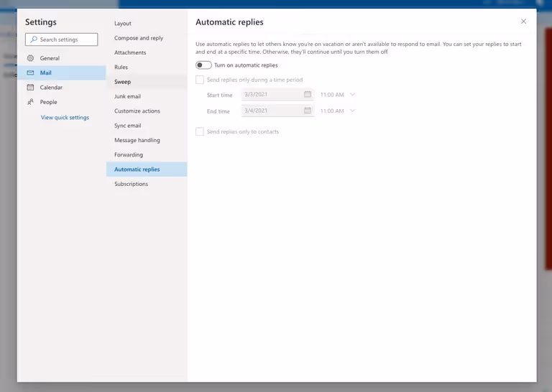The image size is (552, 392).
Task: Click the People icon in sidebar
Action: [x=31, y=102]
